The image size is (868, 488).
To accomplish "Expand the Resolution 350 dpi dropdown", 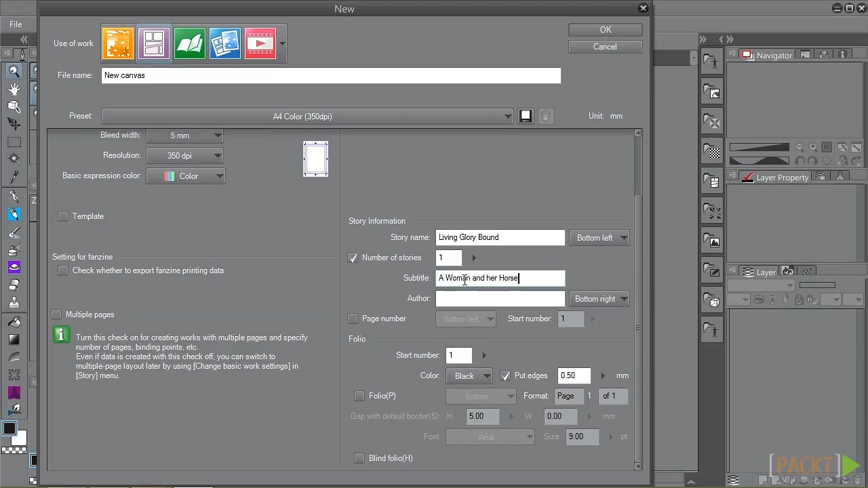I will [x=185, y=156].
